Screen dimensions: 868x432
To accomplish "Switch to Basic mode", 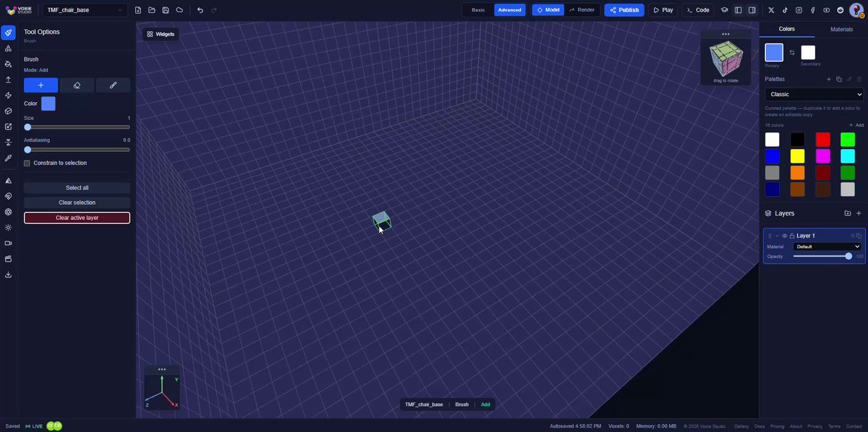I will tap(478, 10).
